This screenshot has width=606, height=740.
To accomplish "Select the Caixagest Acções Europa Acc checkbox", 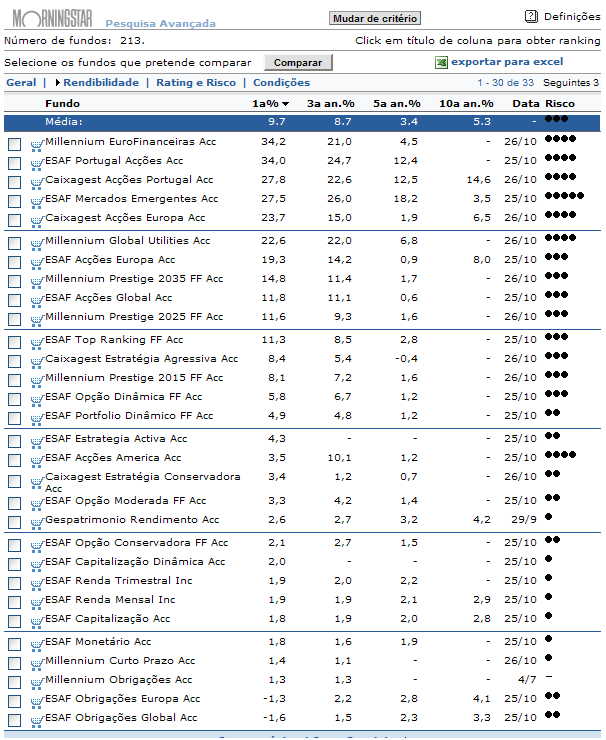I will coord(14,219).
